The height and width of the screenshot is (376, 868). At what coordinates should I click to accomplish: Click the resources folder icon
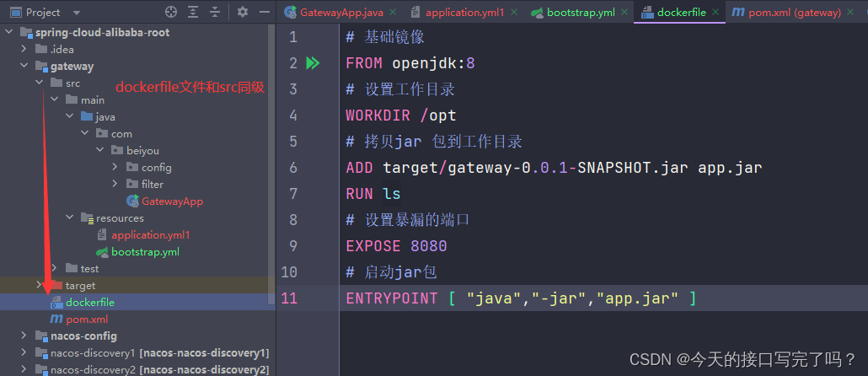[87, 218]
